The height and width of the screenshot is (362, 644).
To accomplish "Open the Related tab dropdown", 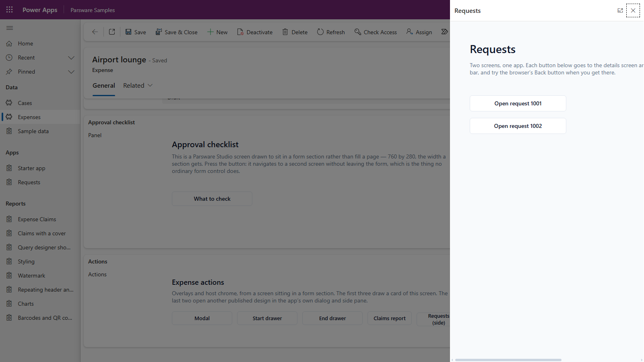I will [138, 85].
